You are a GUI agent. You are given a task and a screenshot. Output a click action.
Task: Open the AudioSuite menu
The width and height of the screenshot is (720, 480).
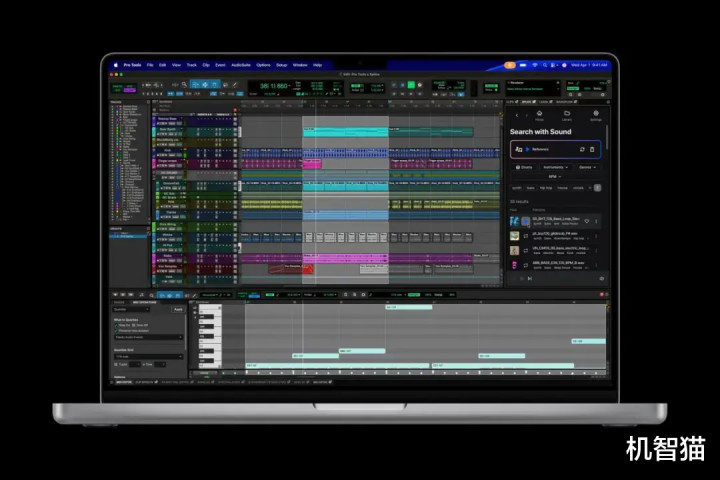click(240, 64)
